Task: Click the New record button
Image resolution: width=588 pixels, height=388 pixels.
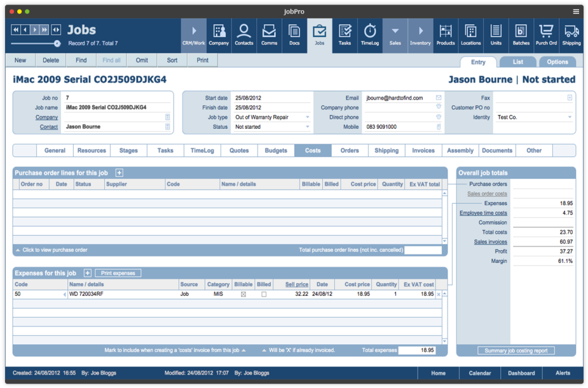Action: (20, 60)
